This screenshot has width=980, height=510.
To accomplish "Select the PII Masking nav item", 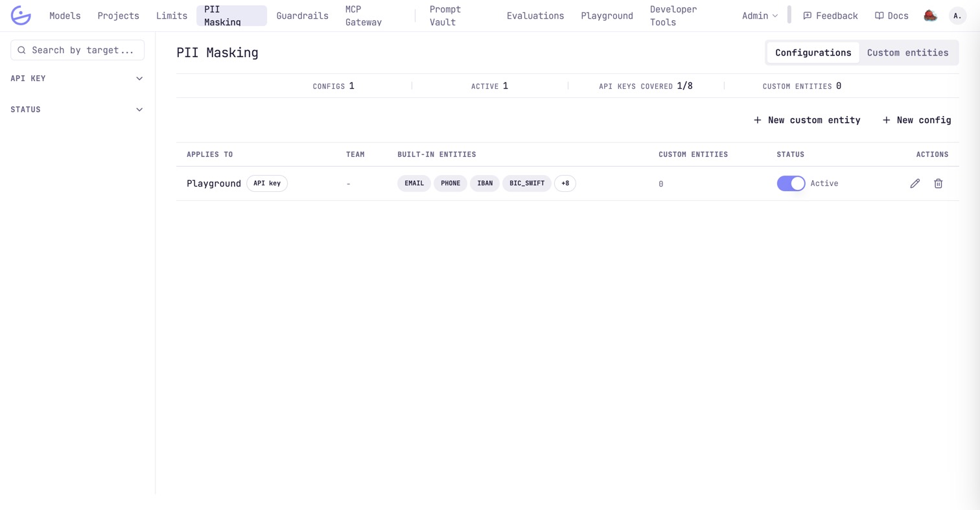I will 231,16.
